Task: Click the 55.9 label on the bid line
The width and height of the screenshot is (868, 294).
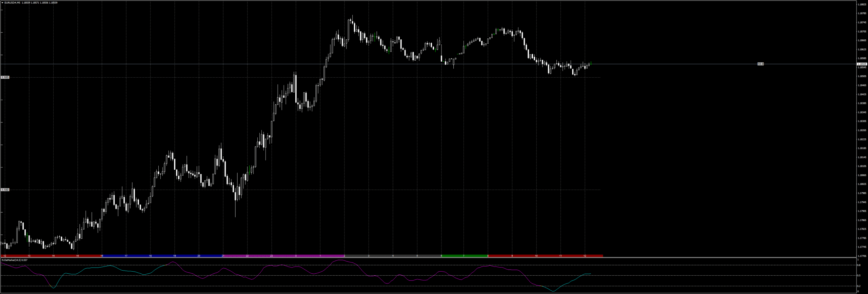Action: click(761, 64)
